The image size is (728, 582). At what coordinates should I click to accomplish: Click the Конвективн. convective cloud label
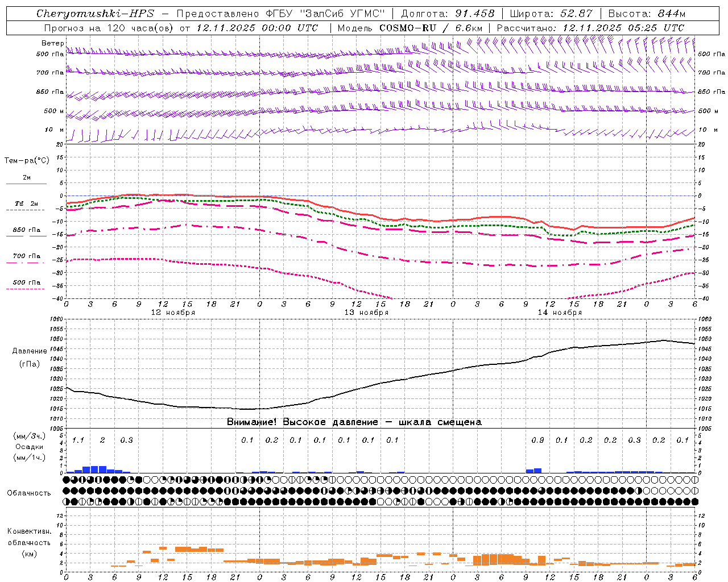coord(30,531)
